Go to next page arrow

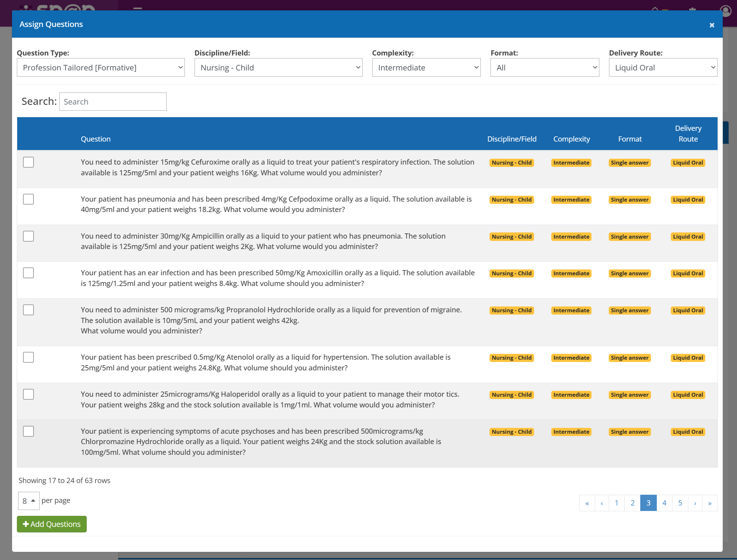coord(695,503)
